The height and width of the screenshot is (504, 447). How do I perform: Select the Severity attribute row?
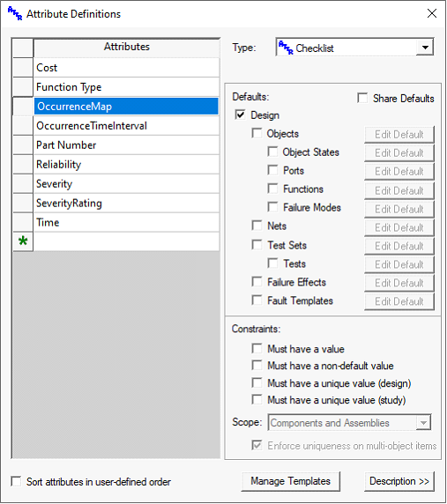126,183
